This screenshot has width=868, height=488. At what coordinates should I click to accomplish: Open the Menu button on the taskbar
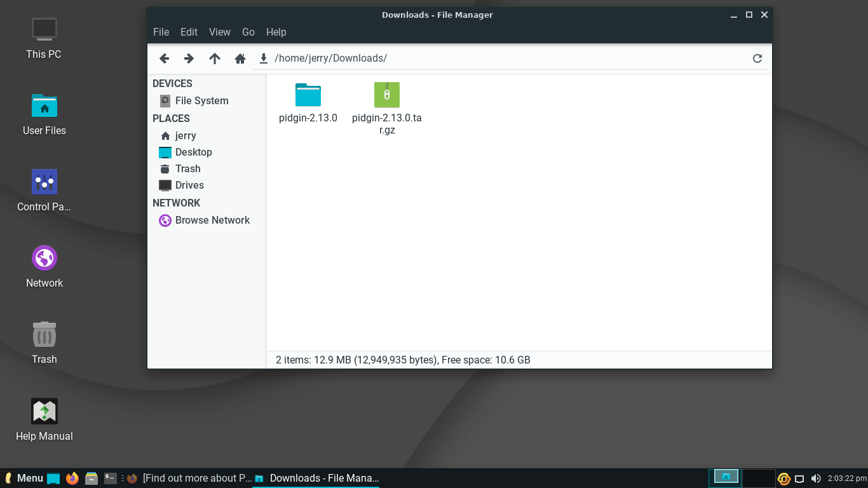click(24, 478)
